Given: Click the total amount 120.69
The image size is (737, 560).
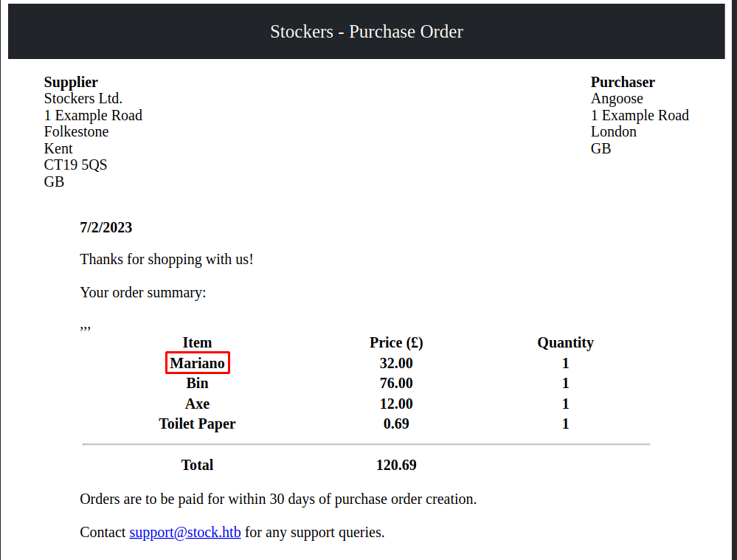Looking at the screenshot, I should [x=396, y=465].
